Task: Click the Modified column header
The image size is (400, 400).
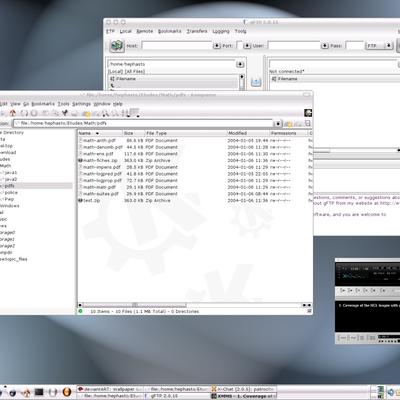Action: [248, 133]
